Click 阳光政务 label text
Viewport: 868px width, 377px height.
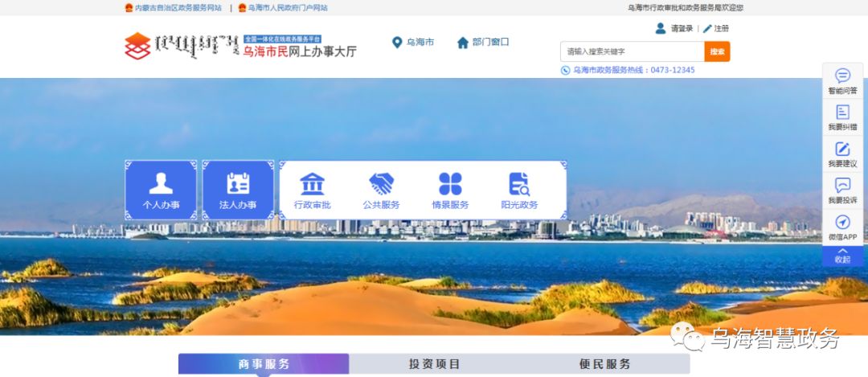tap(519, 205)
